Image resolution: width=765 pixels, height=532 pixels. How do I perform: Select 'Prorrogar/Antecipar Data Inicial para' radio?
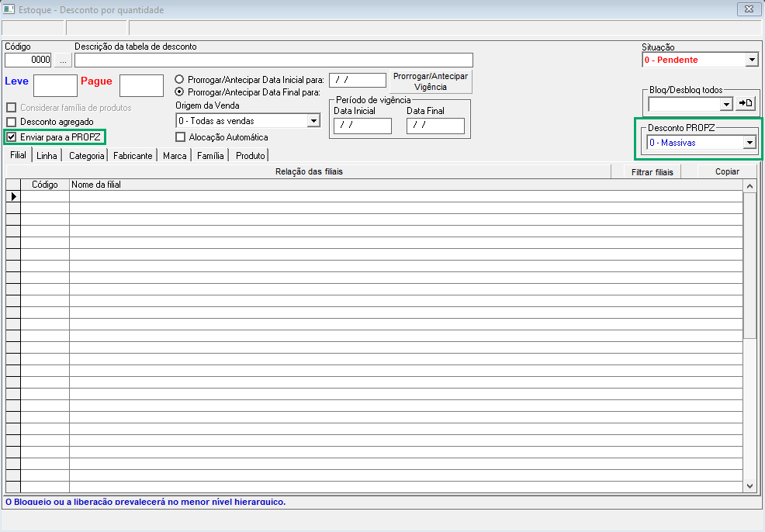179,79
